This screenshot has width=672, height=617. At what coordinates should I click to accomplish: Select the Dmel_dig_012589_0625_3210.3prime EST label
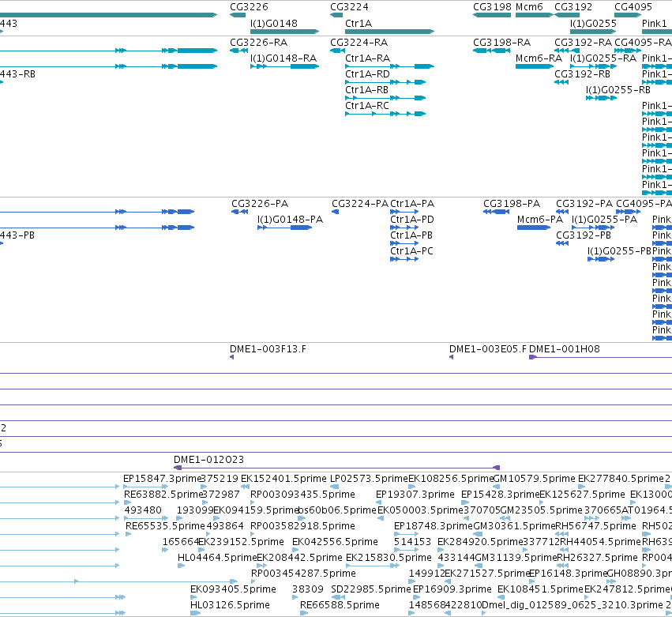[x=573, y=605]
